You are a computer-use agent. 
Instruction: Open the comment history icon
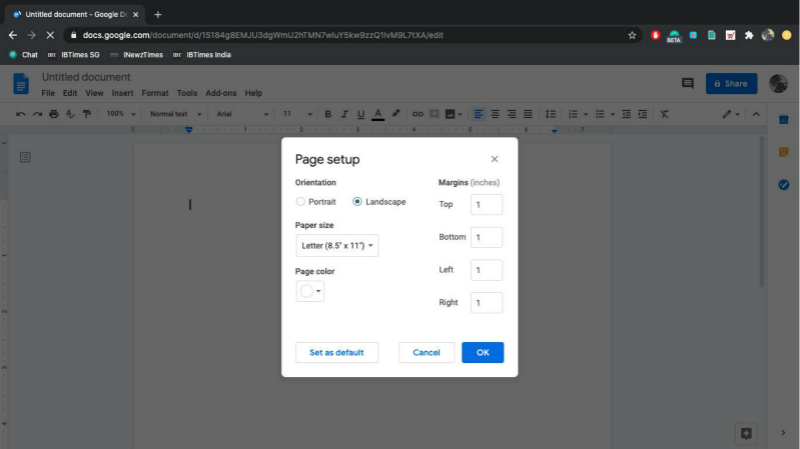[x=687, y=84]
